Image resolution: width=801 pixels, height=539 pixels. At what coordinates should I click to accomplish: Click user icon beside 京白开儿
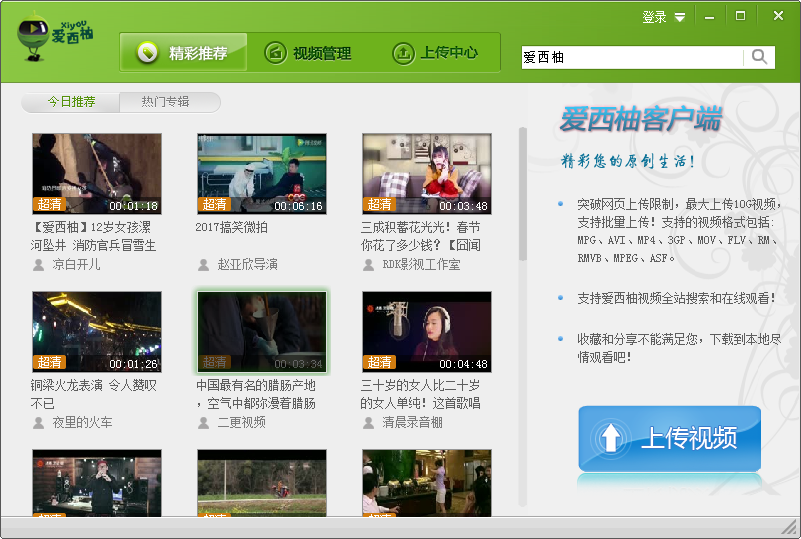click(x=38, y=265)
